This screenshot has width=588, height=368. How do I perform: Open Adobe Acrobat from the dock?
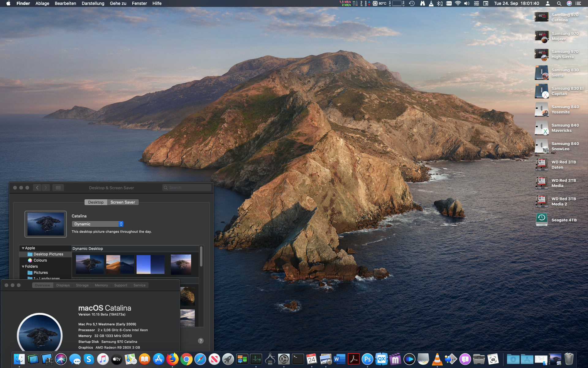[x=353, y=359]
